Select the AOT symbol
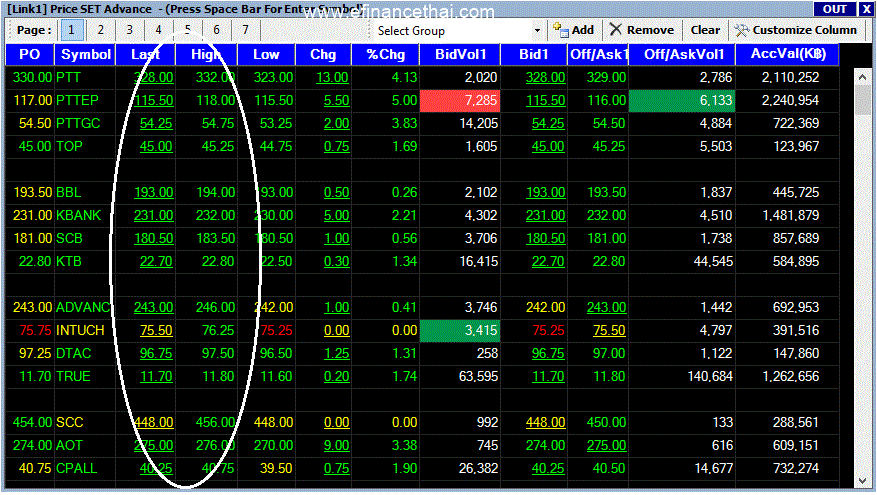The height and width of the screenshot is (495, 877). [69, 445]
